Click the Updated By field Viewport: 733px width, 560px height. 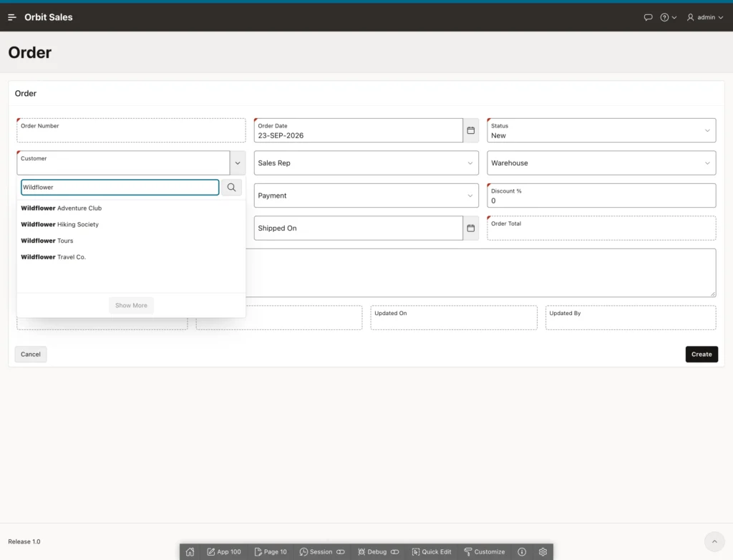click(x=631, y=318)
